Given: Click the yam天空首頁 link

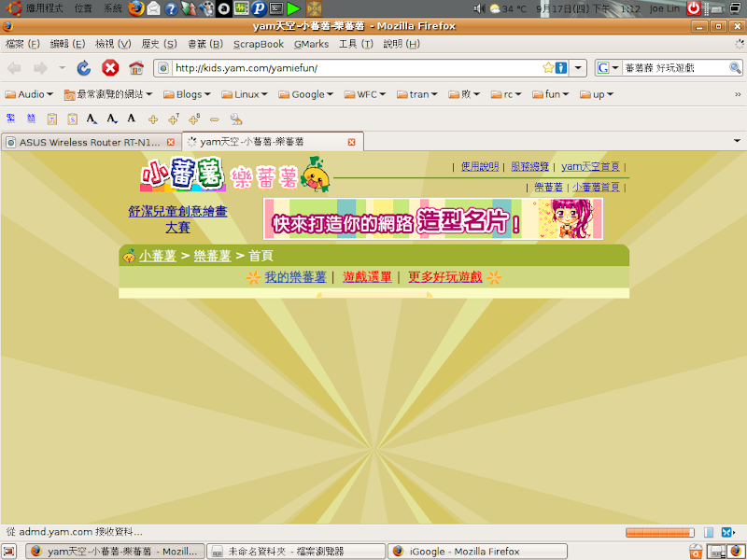Looking at the screenshot, I should (x=590, y=167).
